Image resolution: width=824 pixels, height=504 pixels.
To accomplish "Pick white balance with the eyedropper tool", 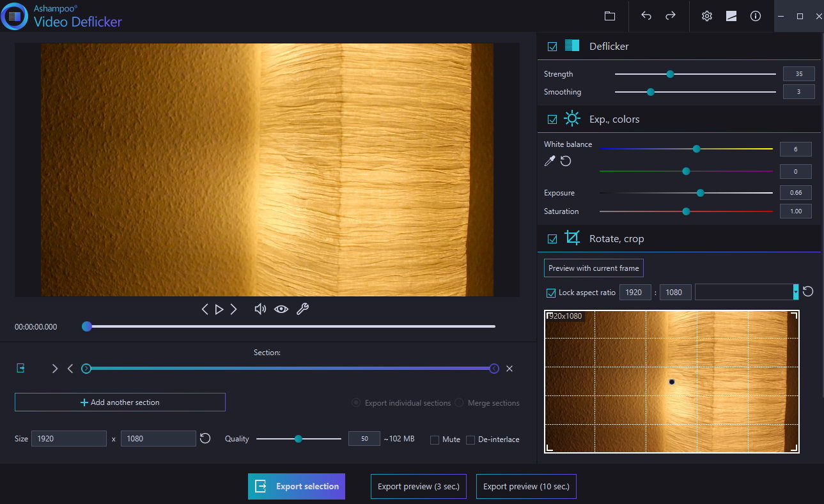I will pos(549,161).
